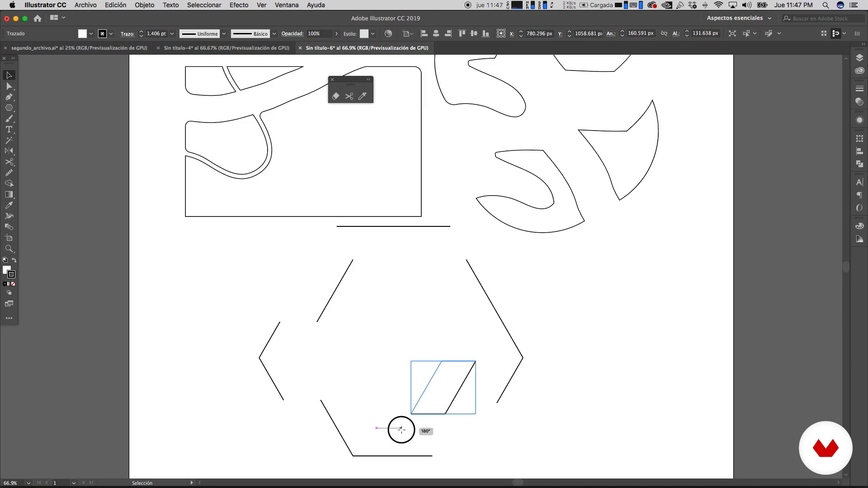The image size is (868, 488).
Task: Open the zoom level dropdown at bottom
Action: click(x=28, y=483)
